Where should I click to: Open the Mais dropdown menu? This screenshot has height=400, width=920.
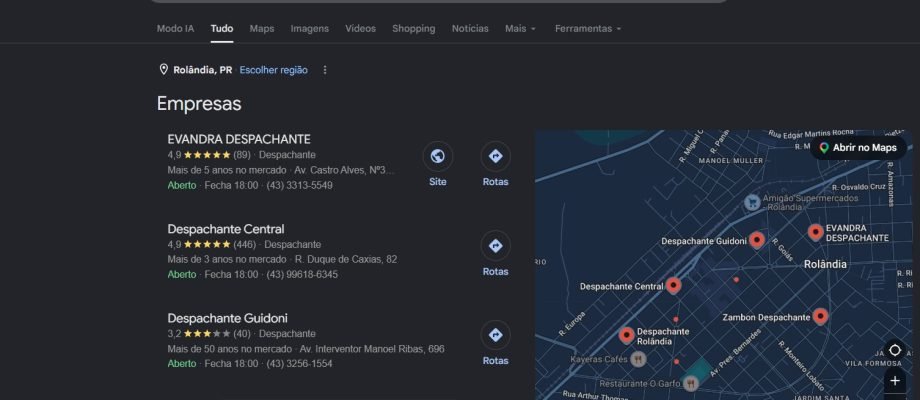coord(520,28)
